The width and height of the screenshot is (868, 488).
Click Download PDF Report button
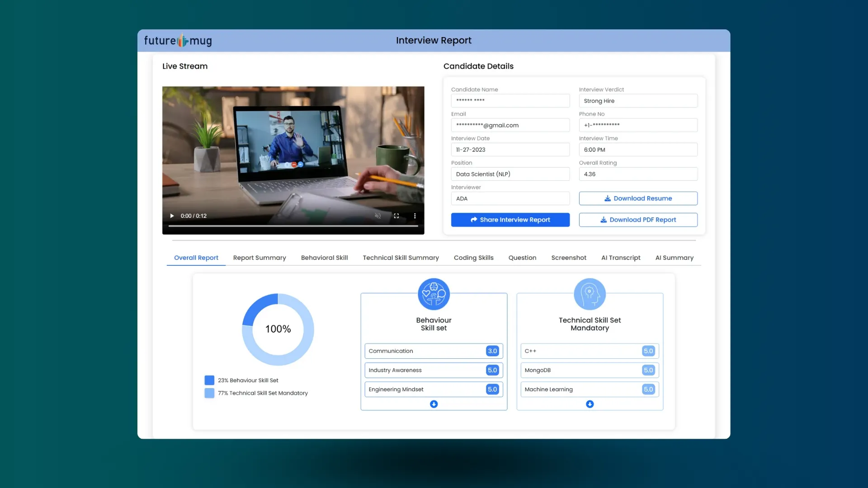638,220
